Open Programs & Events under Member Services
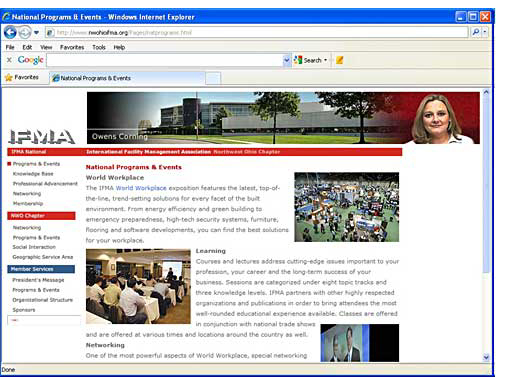 [36, 290]
